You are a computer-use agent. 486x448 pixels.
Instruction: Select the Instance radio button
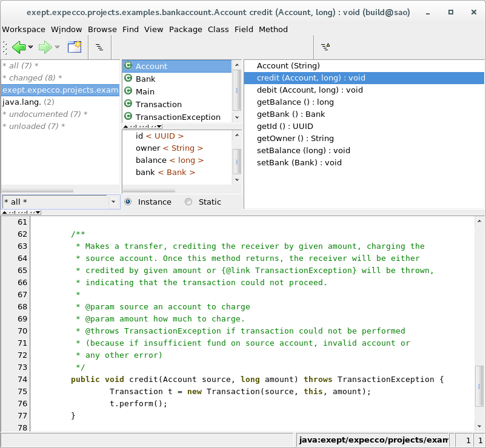[128, 202]
